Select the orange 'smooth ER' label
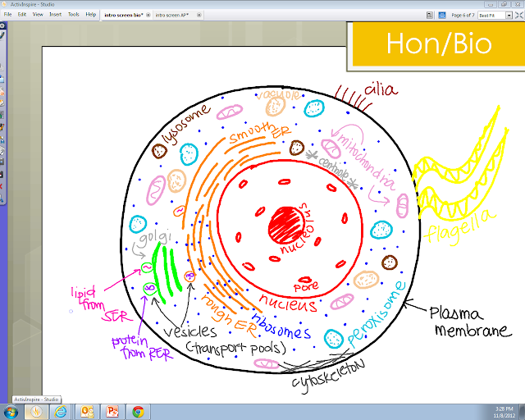The height and width of the screenshot is (420, 525). 260,132
